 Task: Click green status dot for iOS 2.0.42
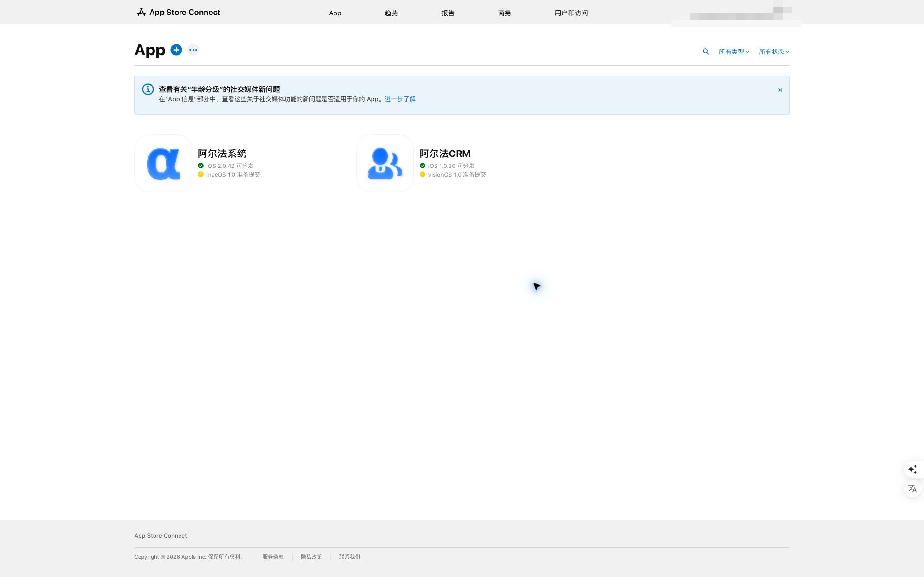[201, 166]
